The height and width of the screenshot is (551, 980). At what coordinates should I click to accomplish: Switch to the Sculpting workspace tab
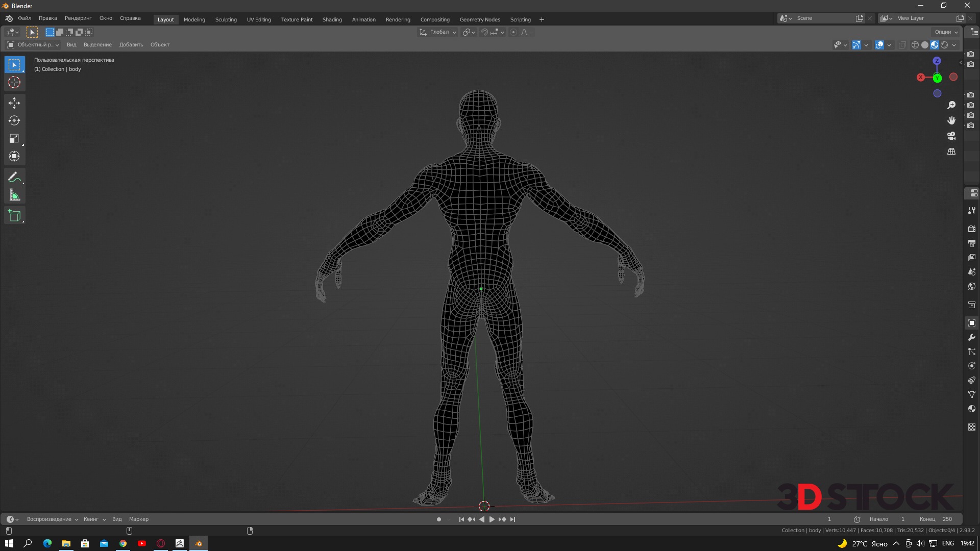pyautogui.click(x=226, y=19)
